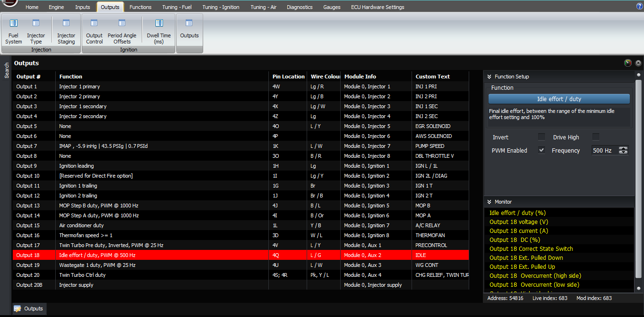The width and height of the screenshot is (644, 317).
Task: Select the highlighted Output 18 row
Action: click(241, 255)
